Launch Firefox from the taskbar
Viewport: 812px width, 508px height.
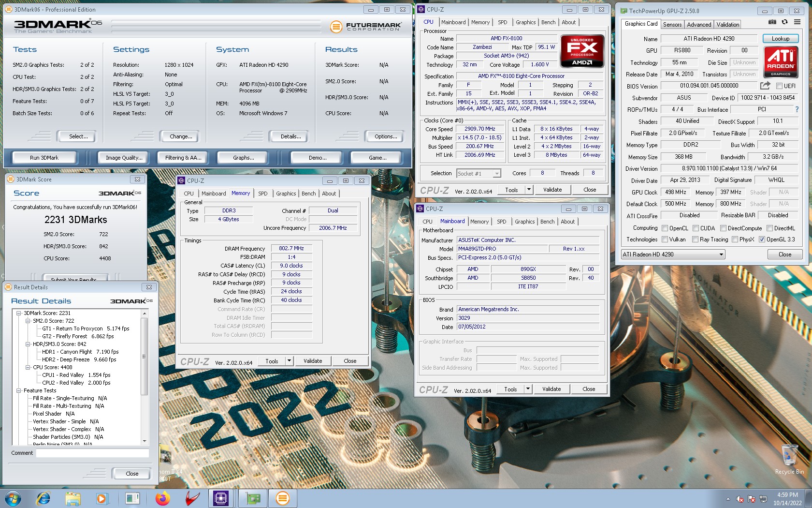pos(163,498)
